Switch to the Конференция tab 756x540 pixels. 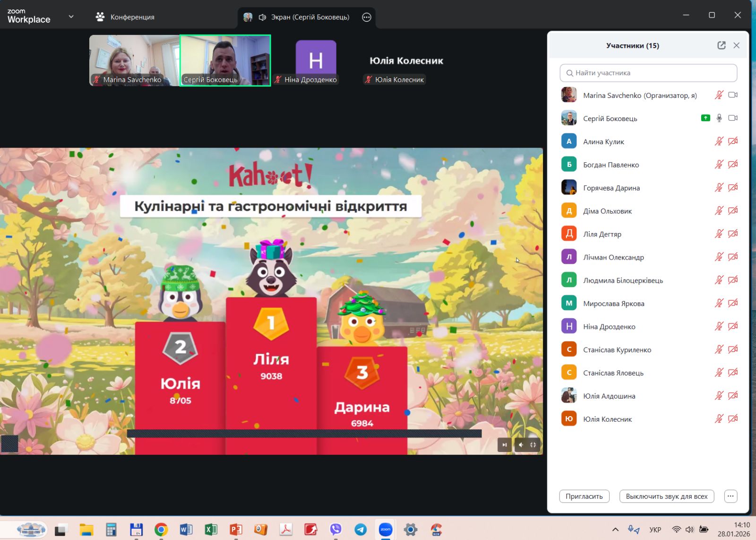pyautogui.click(x=125, y=17)
